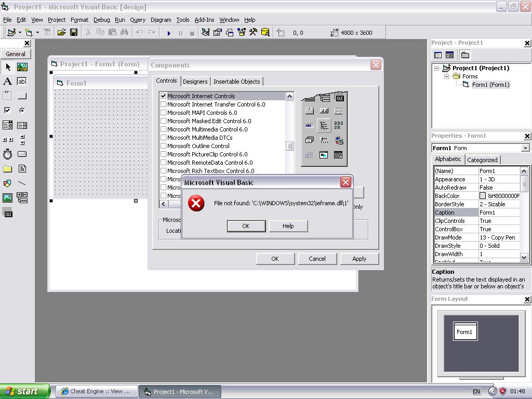Check Microsoft MAPI Controls 6.0

click(x=164, y=113)
